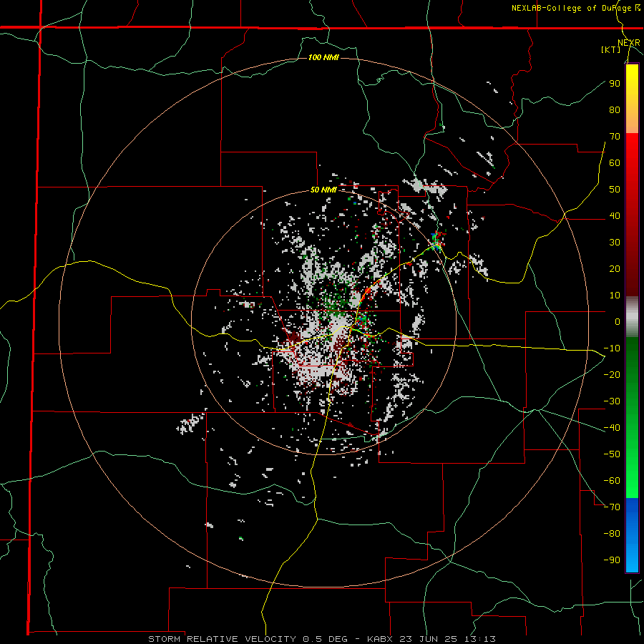Click the [KT] units label above scale
This screenshot has height=644, width=644.
[x=611, y=49]
